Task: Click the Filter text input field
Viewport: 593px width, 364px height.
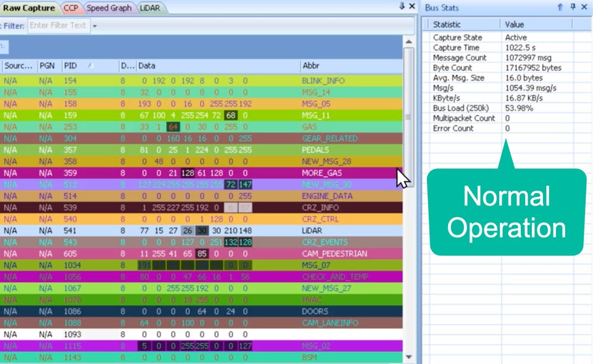Action: click(x=59, y=25)
